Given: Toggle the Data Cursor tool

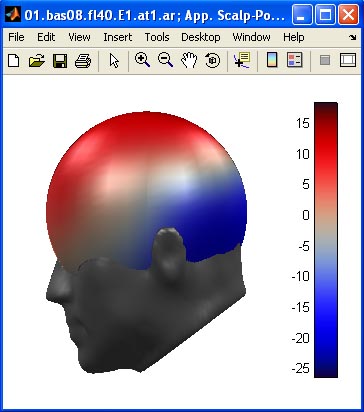Looking at the screenshot, I should pyautogui.click(x=242, y=60).
